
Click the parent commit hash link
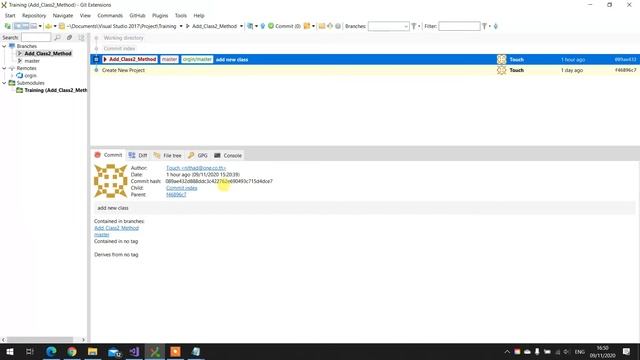pos(176,195)
